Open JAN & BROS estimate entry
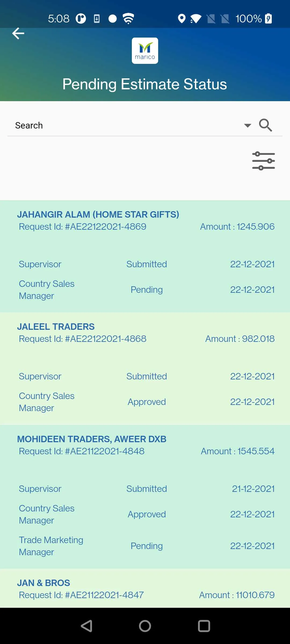Viewport: 290px width, 644px height. click(145, 588)
